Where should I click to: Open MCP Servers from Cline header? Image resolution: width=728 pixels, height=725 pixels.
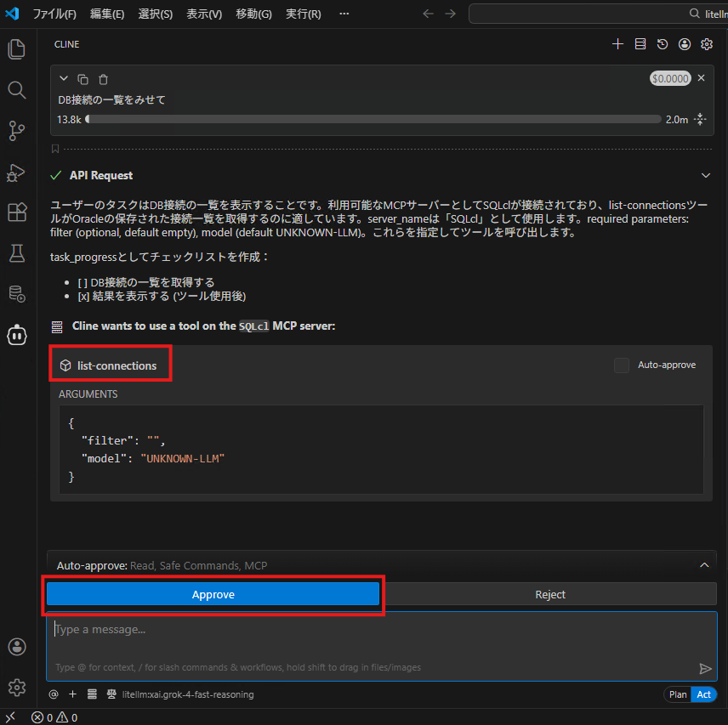(x=640, y=44)
